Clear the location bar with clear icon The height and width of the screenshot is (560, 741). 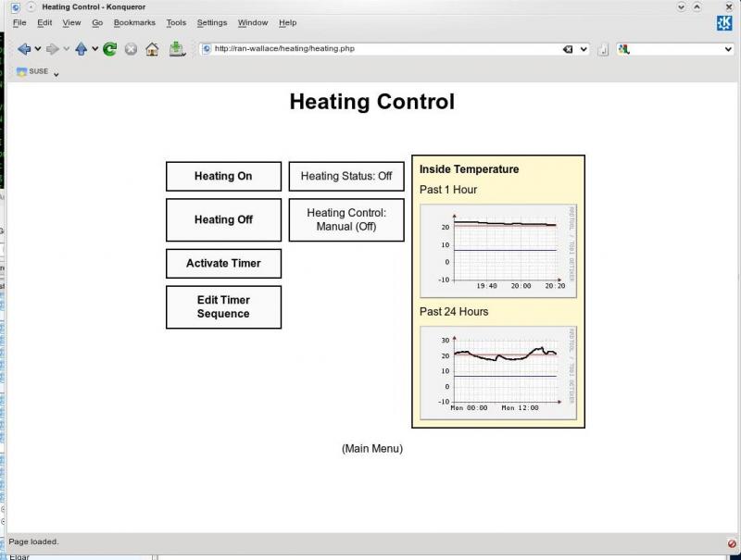[568, 49]
